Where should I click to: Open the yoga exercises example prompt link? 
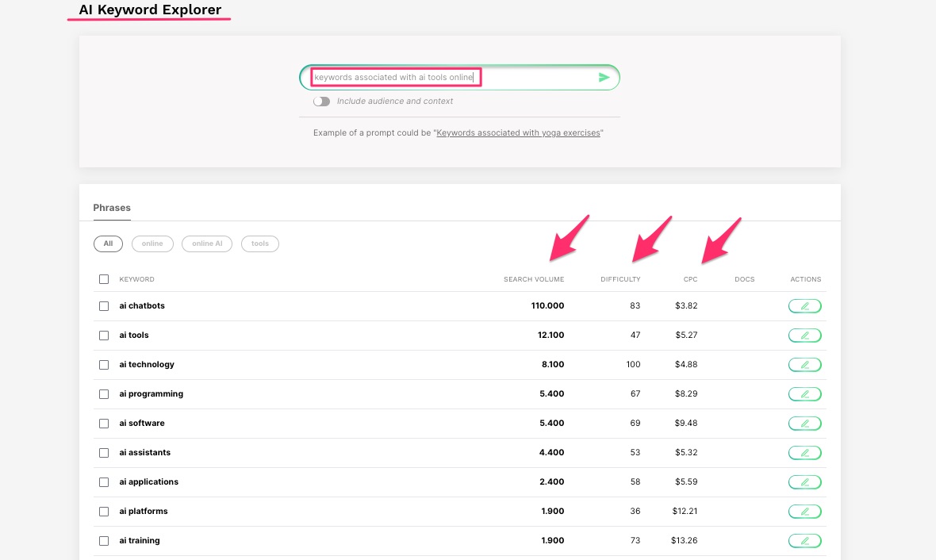518,132
